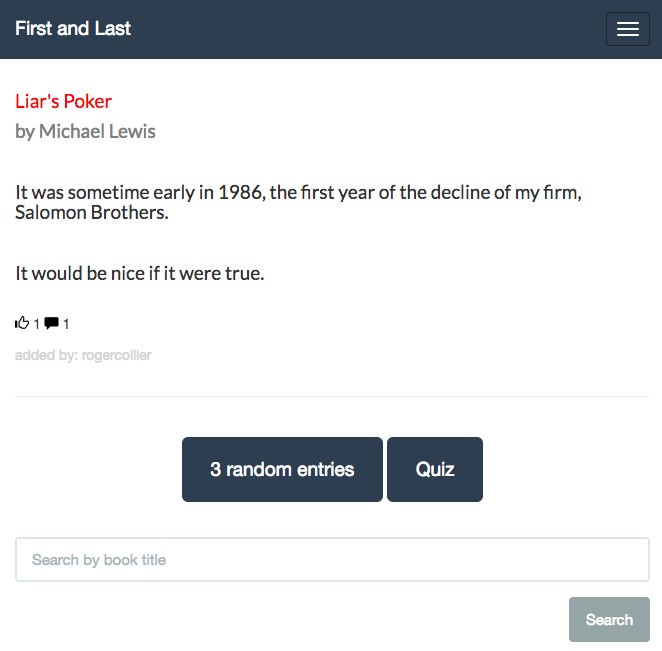Focus the Search by book title field
662x651 pixels.
(x=332, y=559)
